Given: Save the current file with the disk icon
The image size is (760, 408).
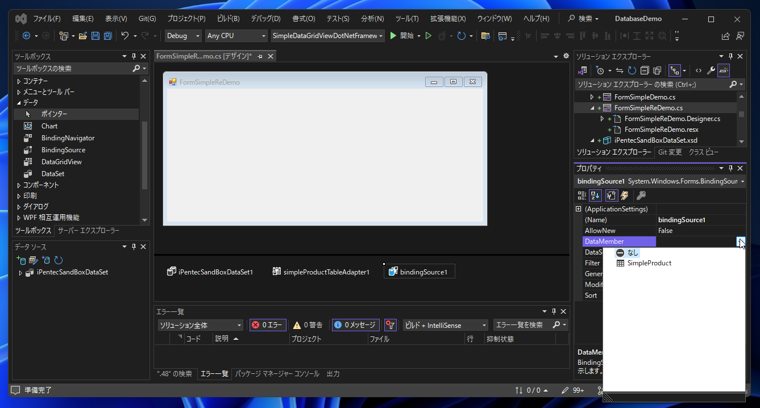Looking at the screenshot, I should (x=95, y=36).
